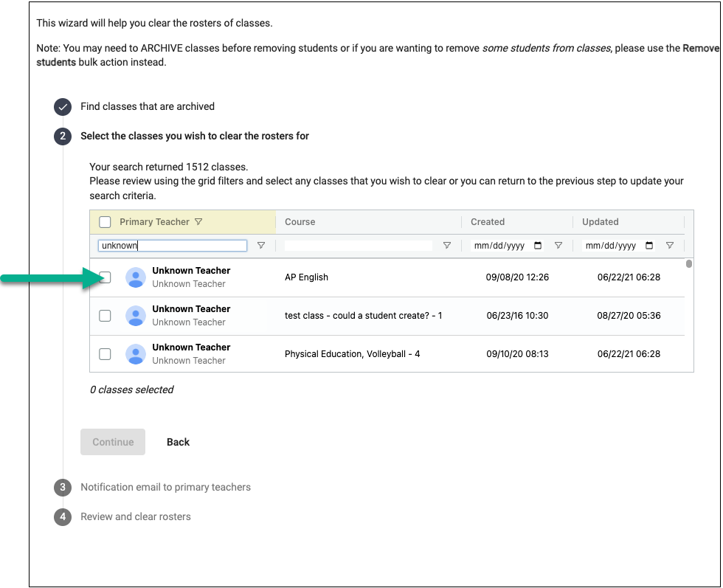
Task: Sort by the Updated column header
Action: tap(601, 222)
